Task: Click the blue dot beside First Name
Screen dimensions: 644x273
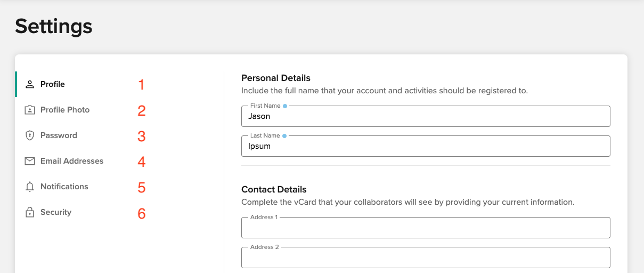Action: coord(285,106)
